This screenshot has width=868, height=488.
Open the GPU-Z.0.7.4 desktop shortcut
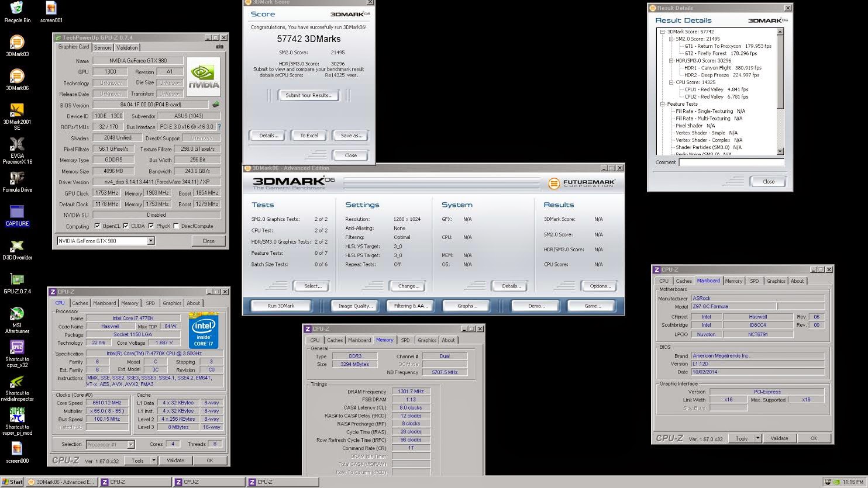[x=17, y=283]
